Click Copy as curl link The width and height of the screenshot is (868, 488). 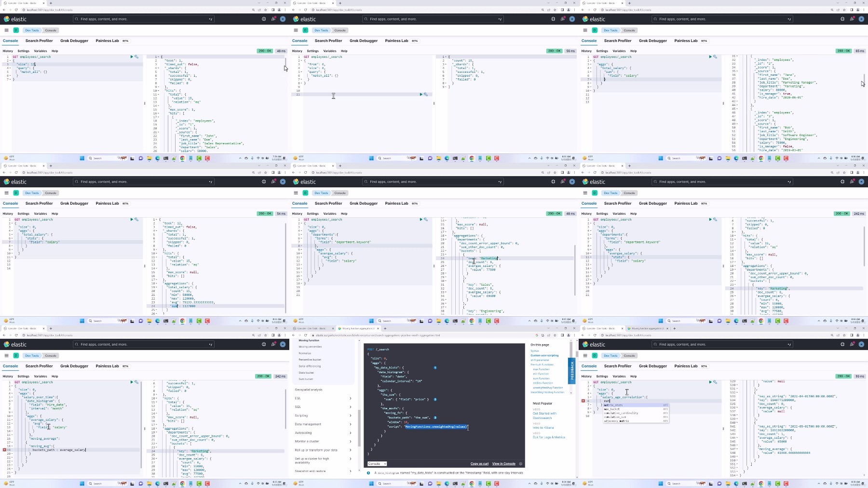[479, 464]
